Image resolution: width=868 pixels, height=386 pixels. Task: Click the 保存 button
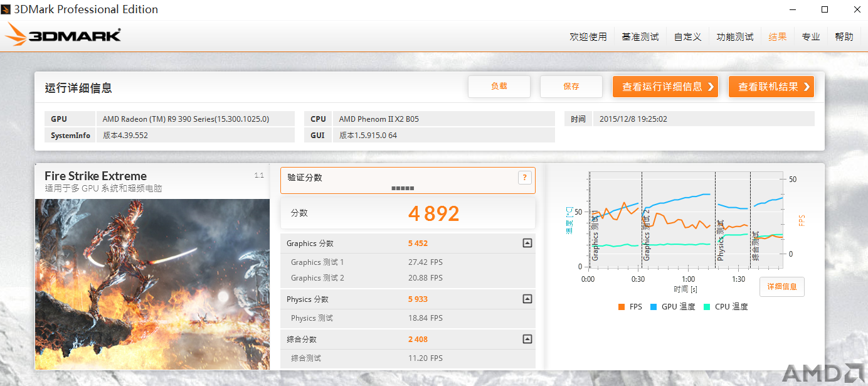pyautogui.click(x=571, y=87)
